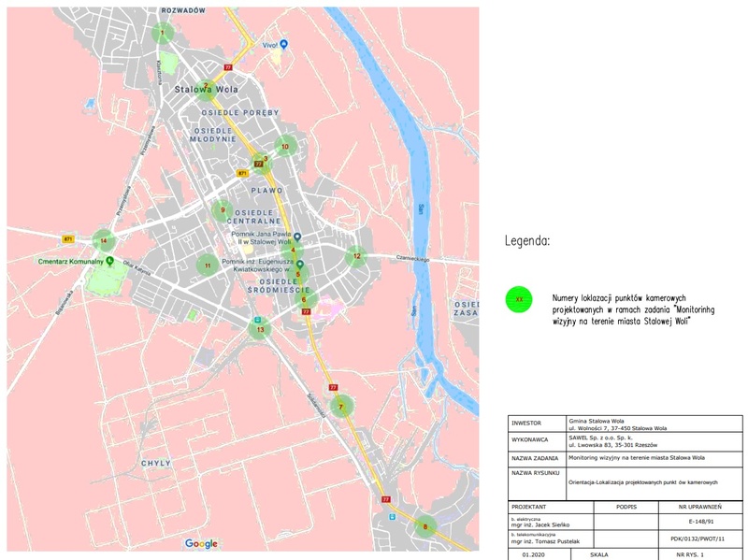Screen dimensions: 748x560
Task: Click the green legend circle swatch
Action: (x=519, y=299)
